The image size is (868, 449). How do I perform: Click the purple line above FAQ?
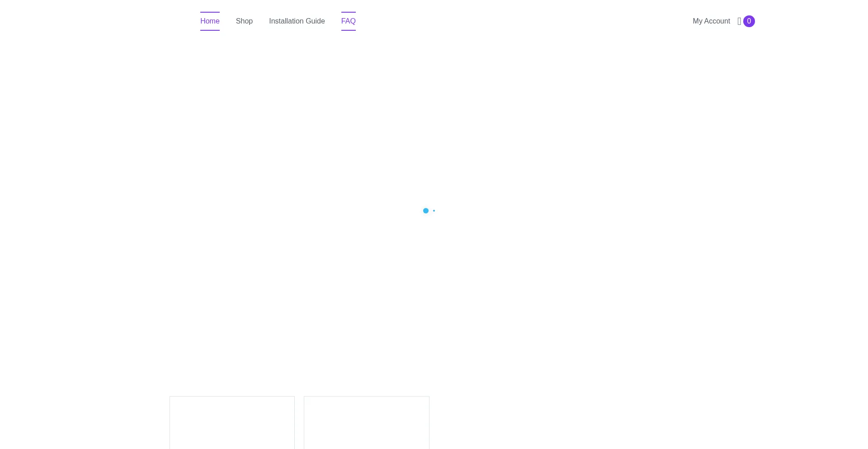pyautogui.click(x=348, y=12)
